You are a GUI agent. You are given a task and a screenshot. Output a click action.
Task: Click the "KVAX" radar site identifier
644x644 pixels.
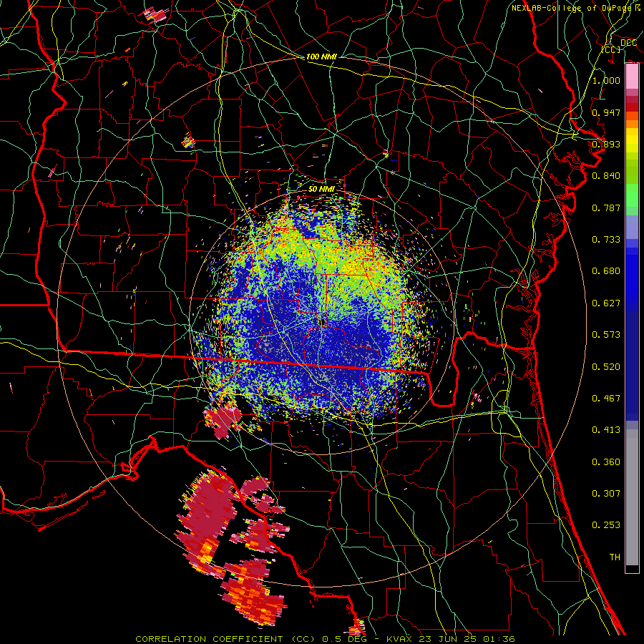coord(399,639)
